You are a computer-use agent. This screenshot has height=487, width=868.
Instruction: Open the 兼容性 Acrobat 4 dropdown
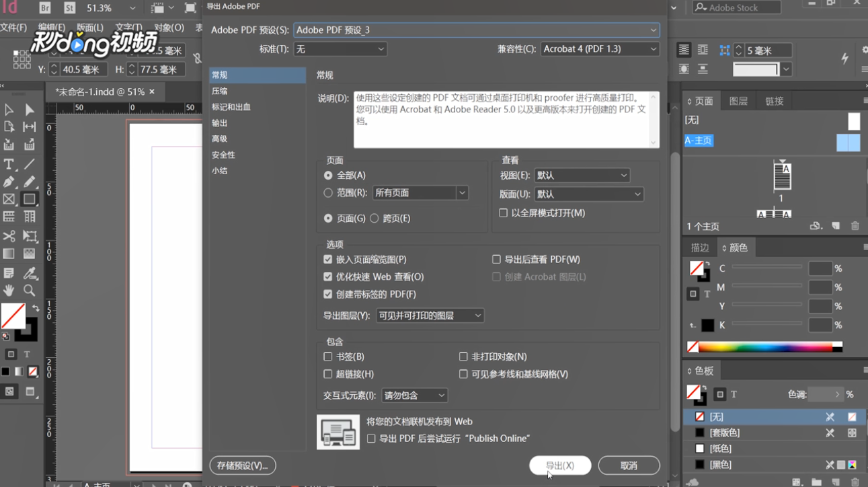(x=600, y=49)
